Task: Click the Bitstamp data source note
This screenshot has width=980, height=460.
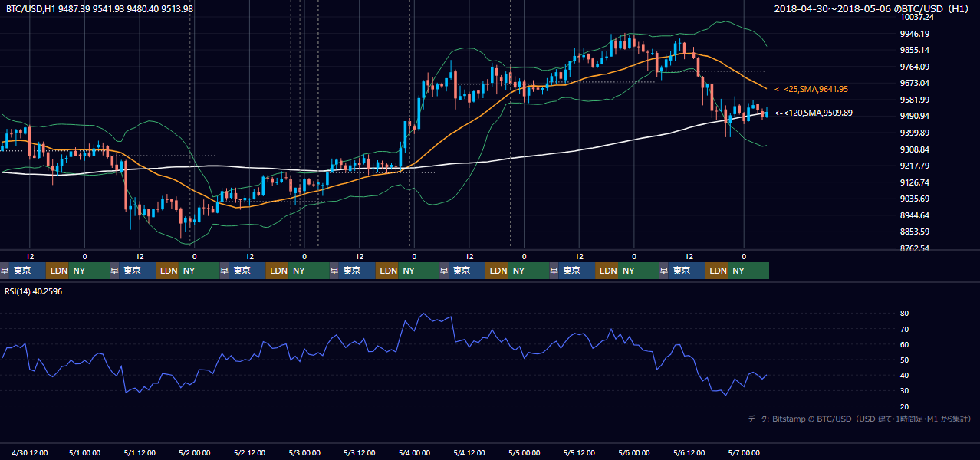Action: tap(860, 419)
